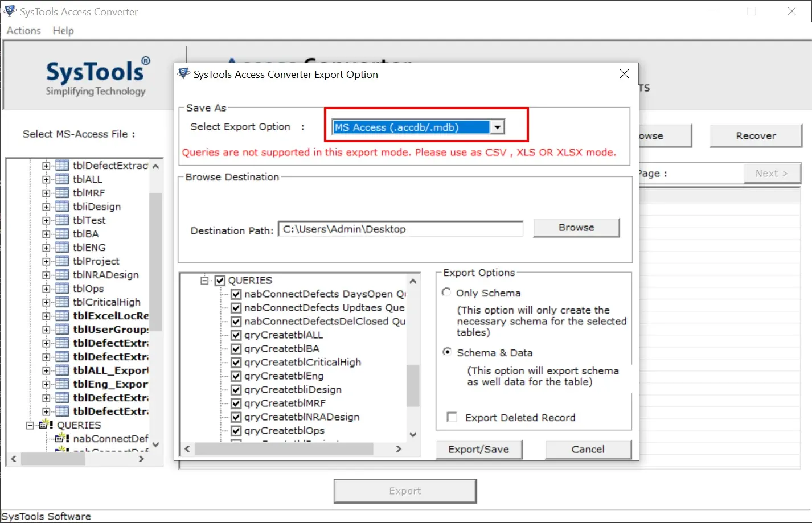Uncheck qryCreatetblNRADesign checkbox

[236, 417]
